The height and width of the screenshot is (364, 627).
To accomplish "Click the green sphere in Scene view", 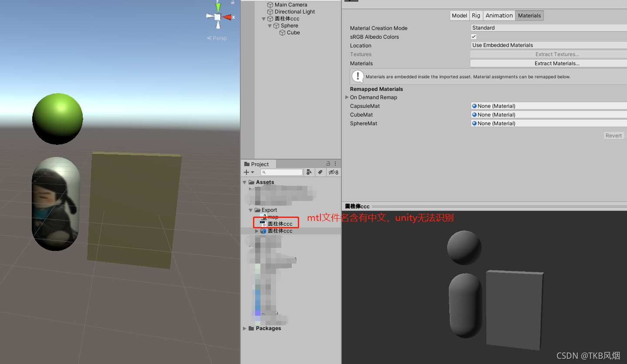I will [x=57, y=118].
